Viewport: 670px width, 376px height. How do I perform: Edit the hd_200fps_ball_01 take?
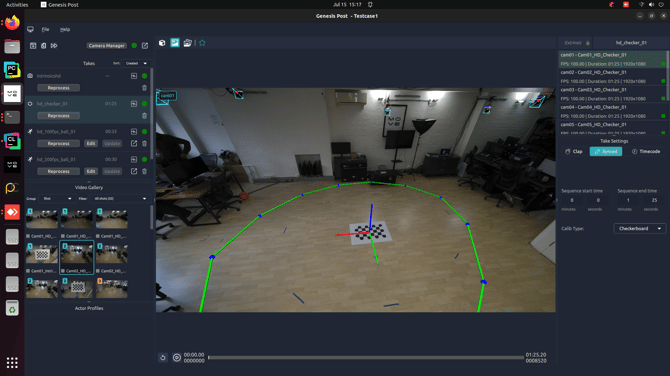point(91,171)
